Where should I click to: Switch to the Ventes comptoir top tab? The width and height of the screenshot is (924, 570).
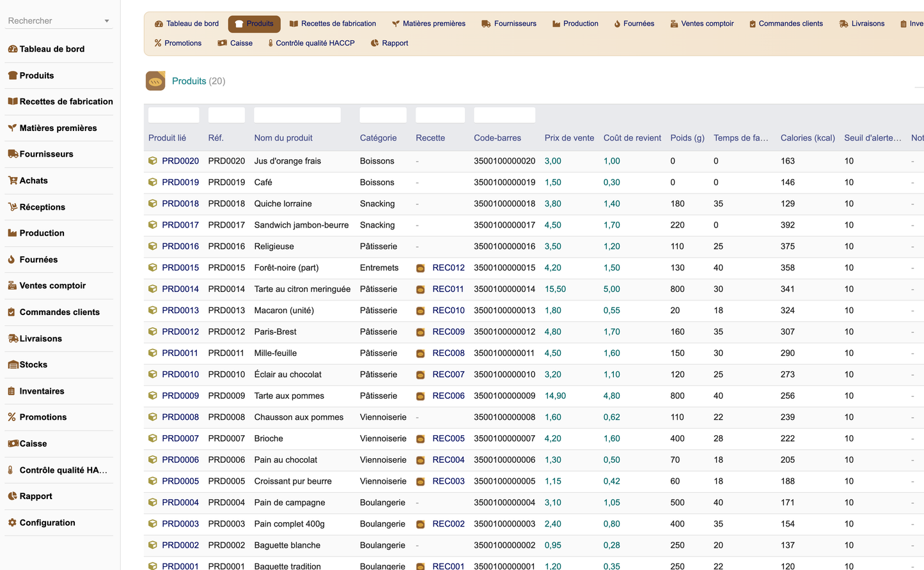tap(701, 24)
